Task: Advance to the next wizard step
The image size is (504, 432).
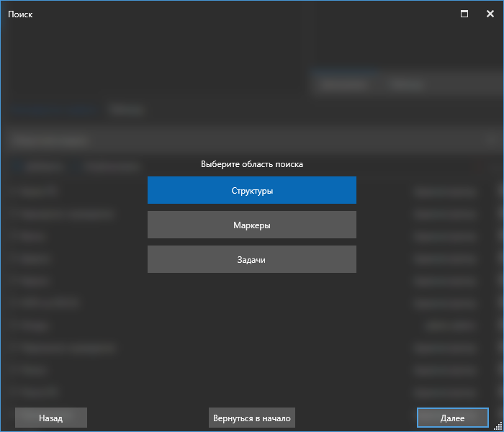Action: (452, 418)
